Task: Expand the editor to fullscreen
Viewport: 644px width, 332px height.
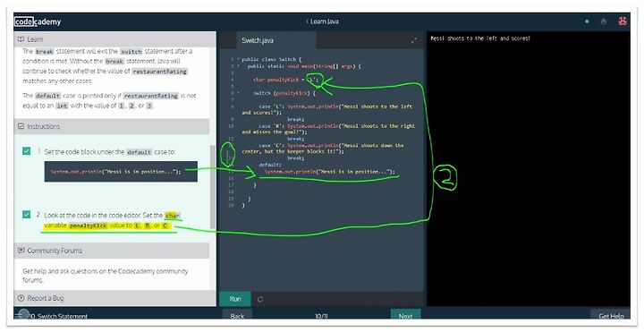Action: (413, 40)
